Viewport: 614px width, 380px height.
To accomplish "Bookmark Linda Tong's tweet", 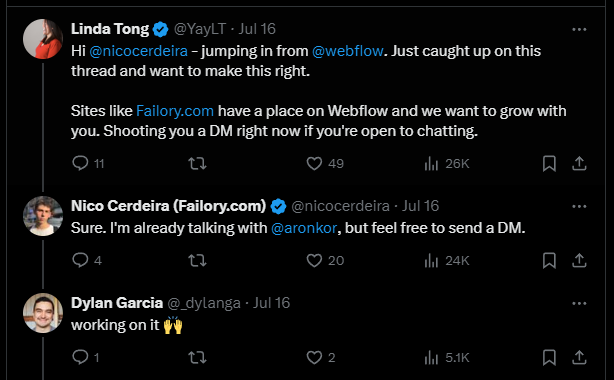I will [549, 163].
